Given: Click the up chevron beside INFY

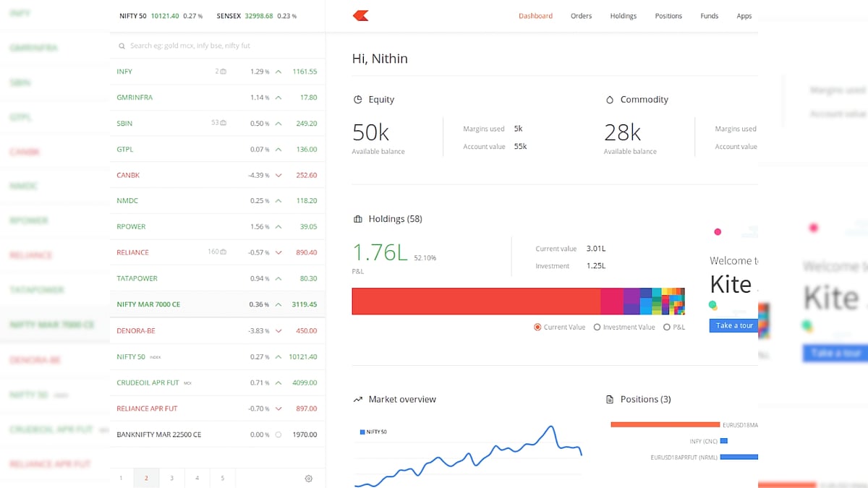Looking at the screenshot, I should pos(278,72).
